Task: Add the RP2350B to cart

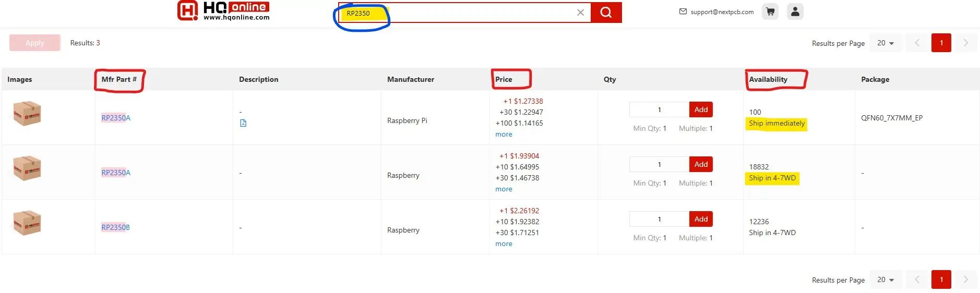Action: (701, 219)
